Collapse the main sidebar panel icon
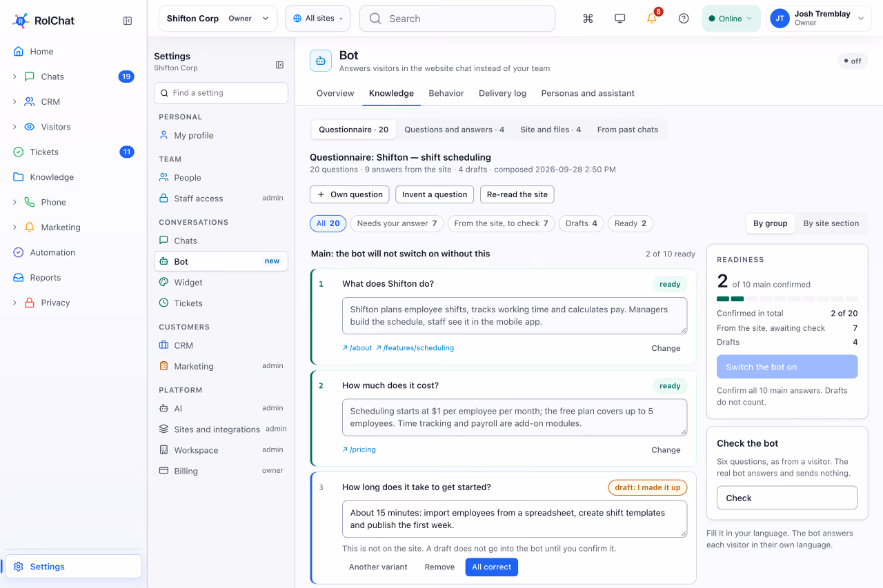883x588 pixels. pos(128,21)
